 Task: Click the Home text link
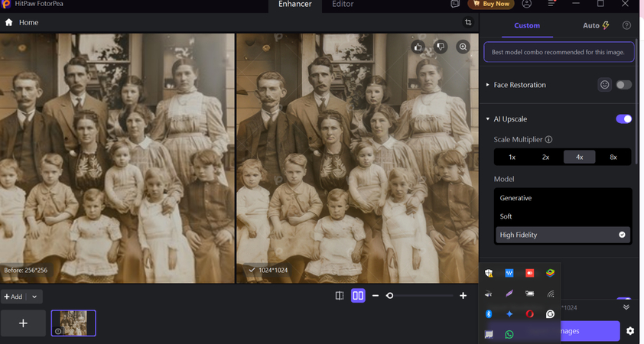coord(28,23)
